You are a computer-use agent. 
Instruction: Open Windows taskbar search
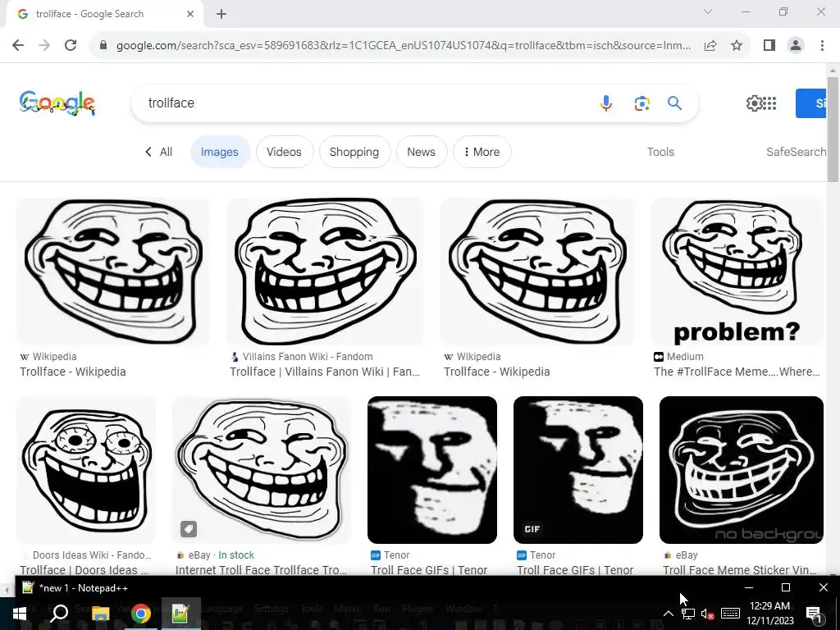point(59,614)
